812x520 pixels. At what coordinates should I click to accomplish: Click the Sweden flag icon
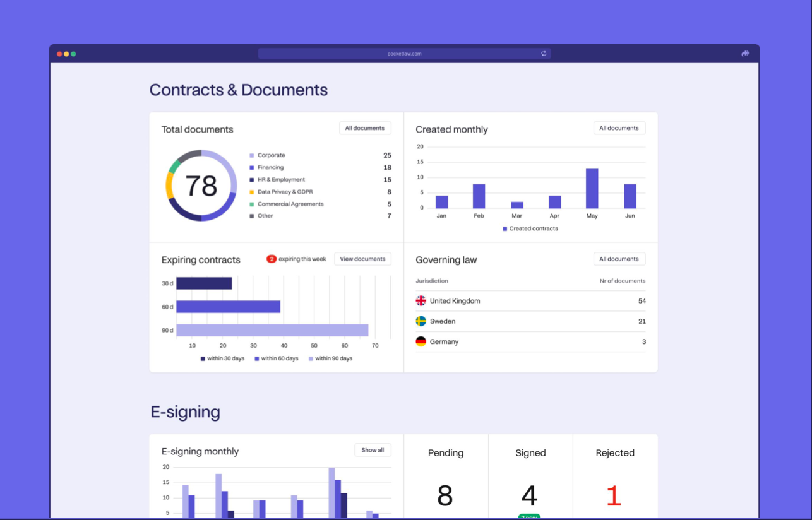tap(421, 321)
